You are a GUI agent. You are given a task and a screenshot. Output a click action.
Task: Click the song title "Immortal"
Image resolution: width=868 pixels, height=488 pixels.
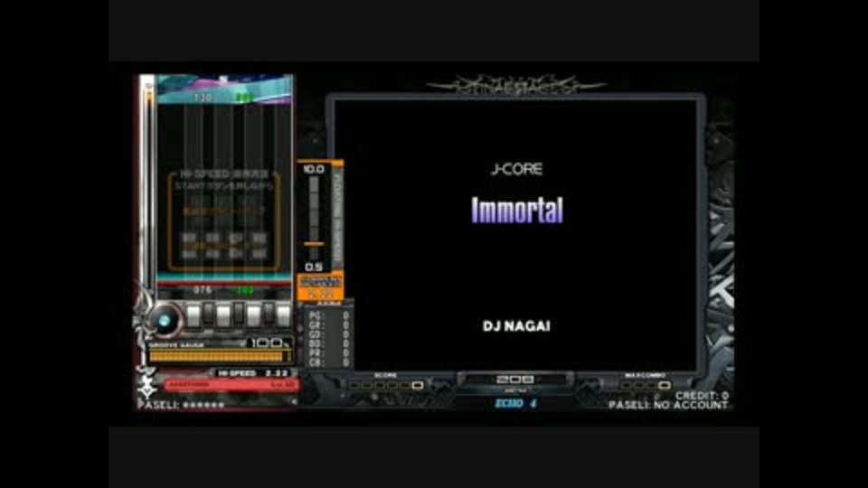point(517,211)
